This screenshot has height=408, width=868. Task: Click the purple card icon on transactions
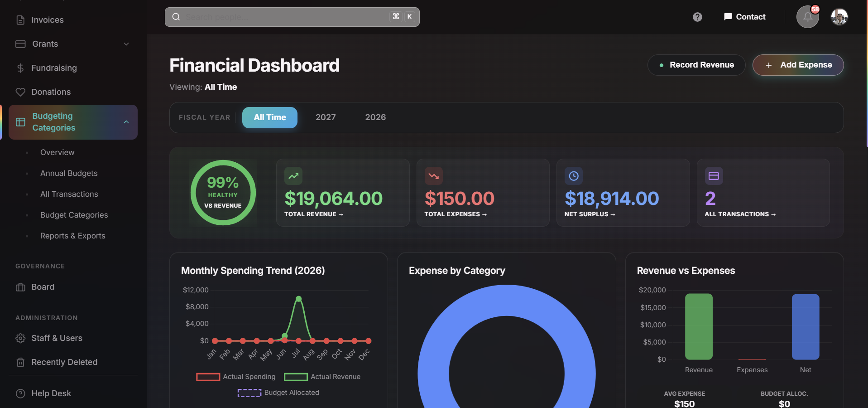point(714,176)
